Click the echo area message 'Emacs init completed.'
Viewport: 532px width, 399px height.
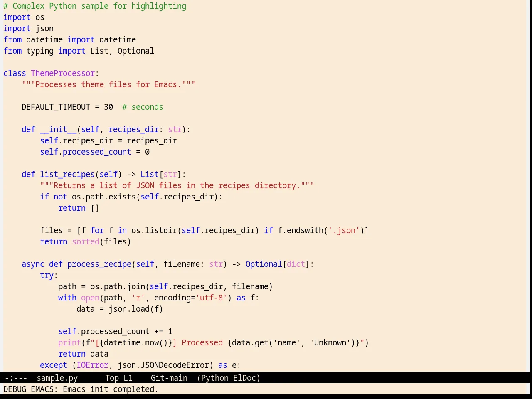(111, 389)
